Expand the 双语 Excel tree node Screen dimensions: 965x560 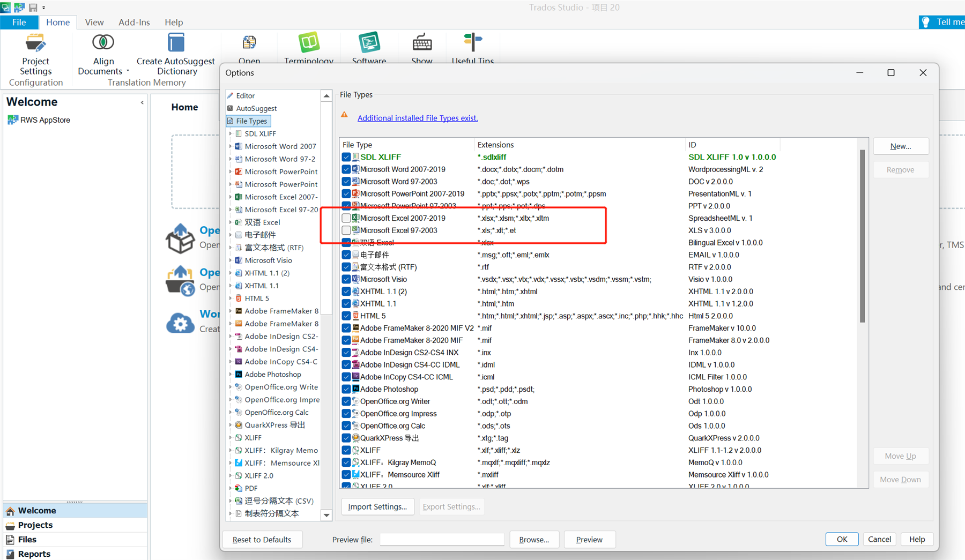pyautogui.click(x=231, y=222)
